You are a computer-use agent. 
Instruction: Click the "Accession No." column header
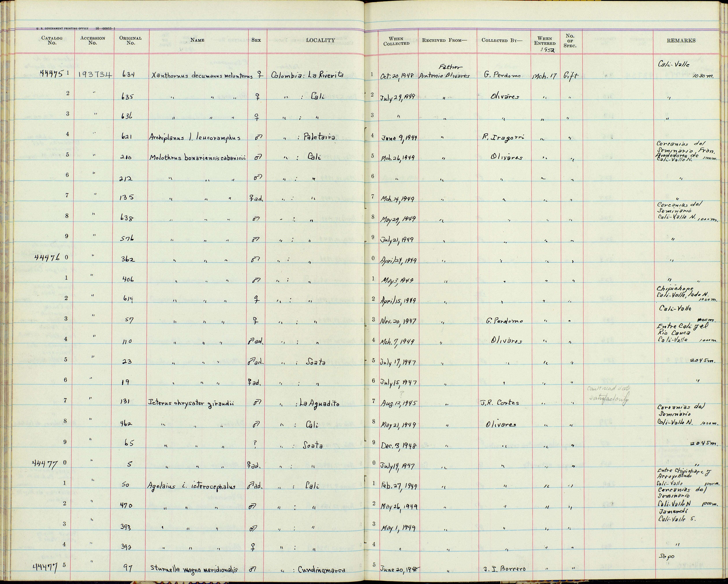click(x=93, y=41)
